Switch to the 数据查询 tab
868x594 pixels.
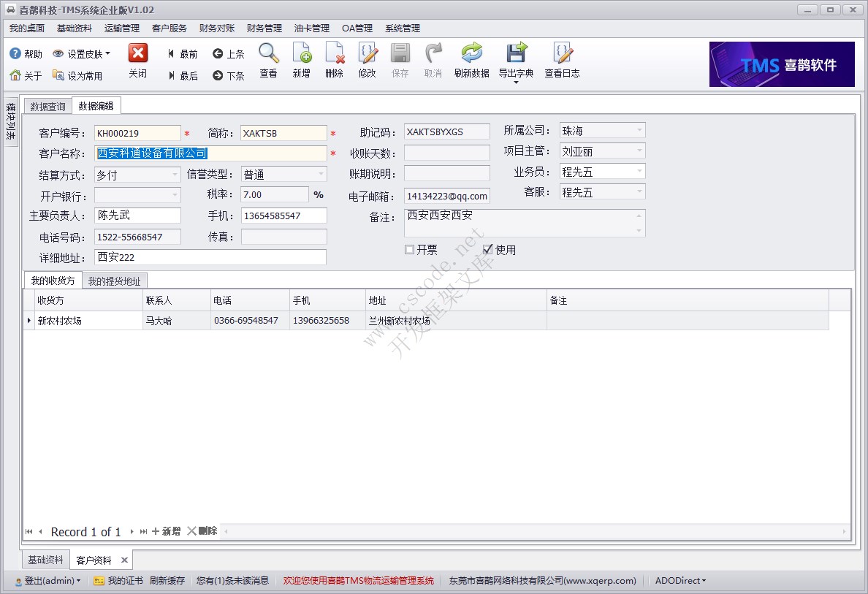coord(48,106)
